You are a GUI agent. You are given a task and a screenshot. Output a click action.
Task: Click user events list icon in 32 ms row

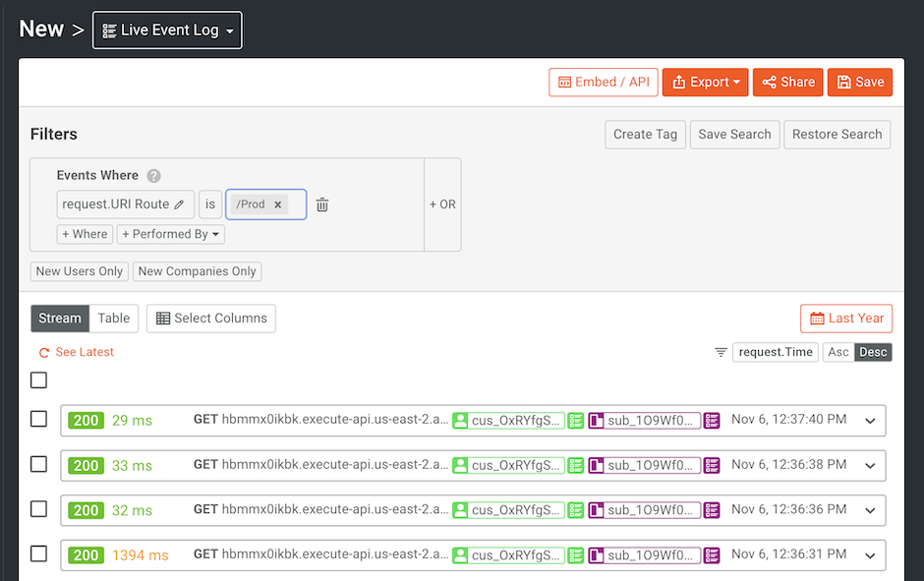pyautogui.click(x=576, y=510)
